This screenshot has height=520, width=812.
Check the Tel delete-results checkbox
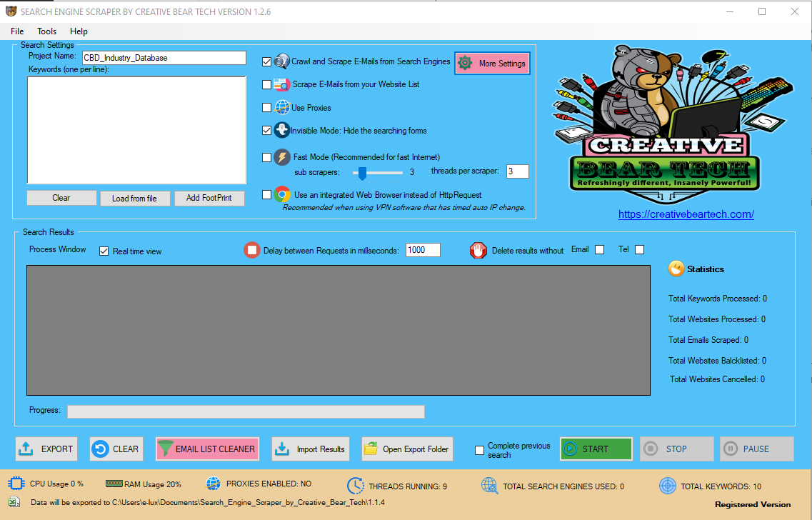640,249
